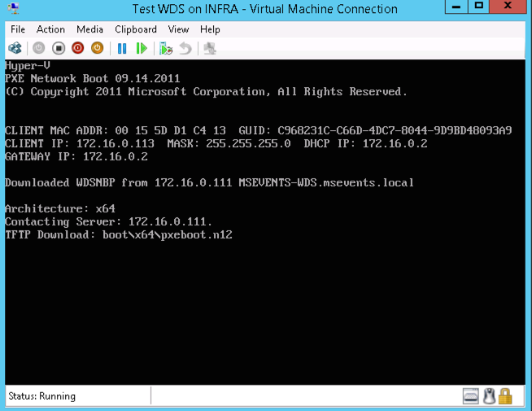Maximize the Virtual Machine Connection window

479,7
